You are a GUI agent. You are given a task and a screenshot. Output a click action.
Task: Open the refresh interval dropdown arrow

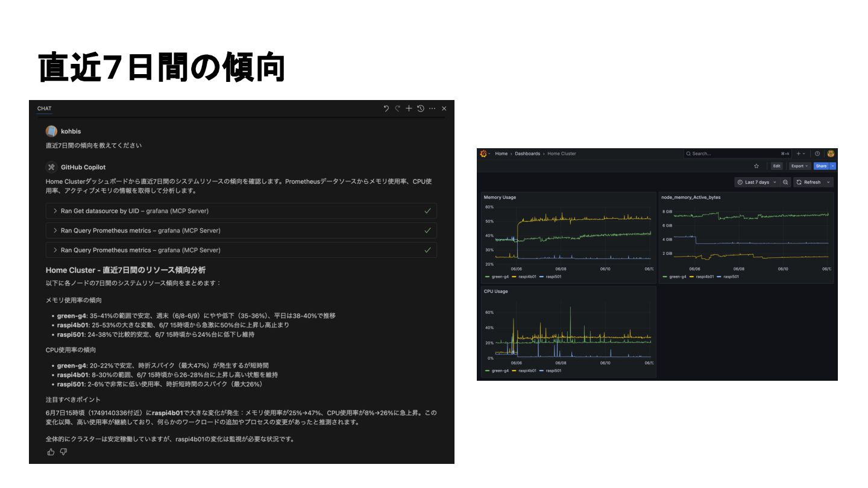click(828, 182)
